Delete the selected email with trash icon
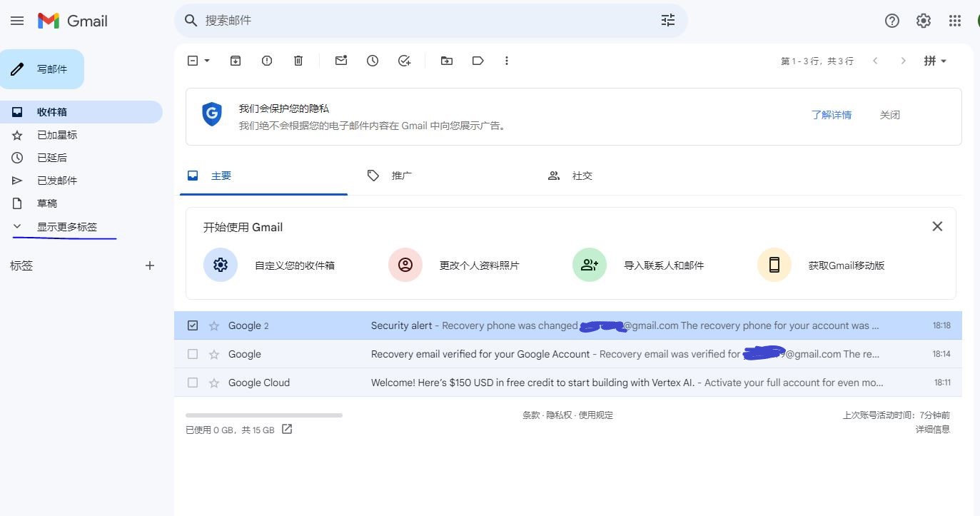Viewport: 980px width, 516px height. click(298, 61)
